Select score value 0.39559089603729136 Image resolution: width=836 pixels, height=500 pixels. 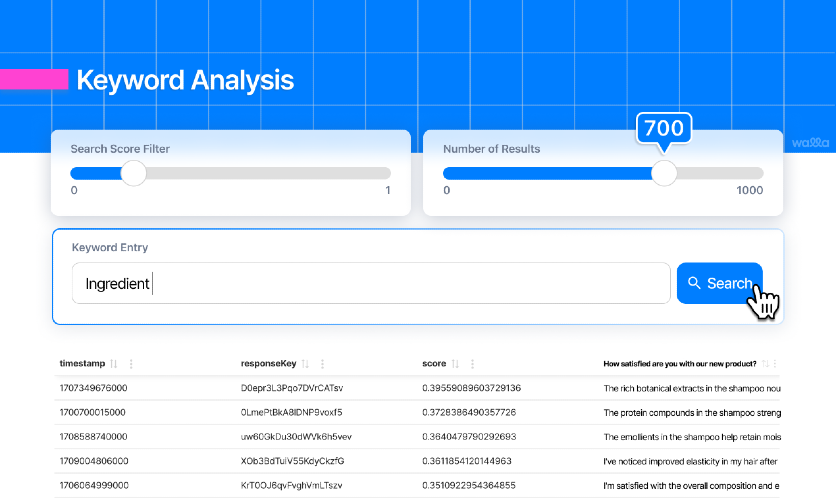[x=471, y=388]
